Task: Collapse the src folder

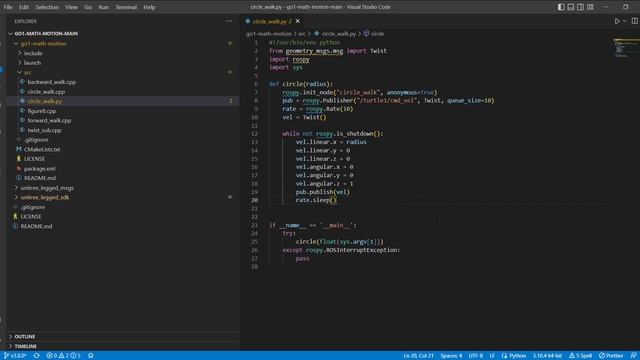Action: point(27,73)
